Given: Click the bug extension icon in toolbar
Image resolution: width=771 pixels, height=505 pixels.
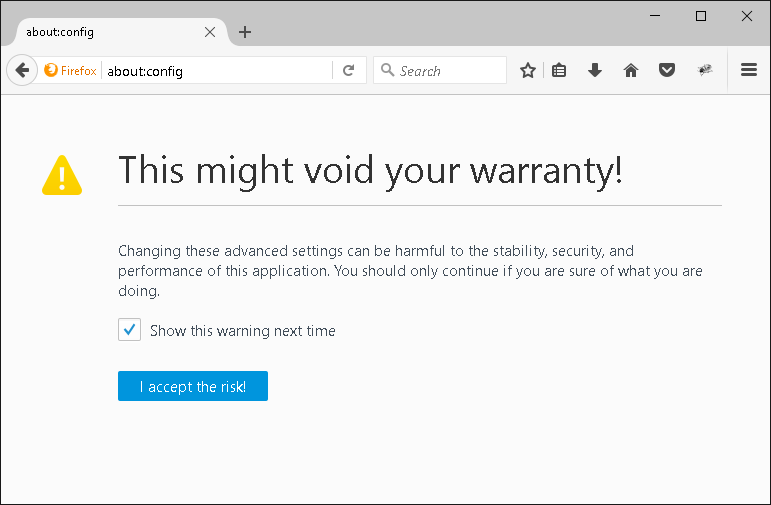Looking at the screenshot, I should tap(705, 70).
